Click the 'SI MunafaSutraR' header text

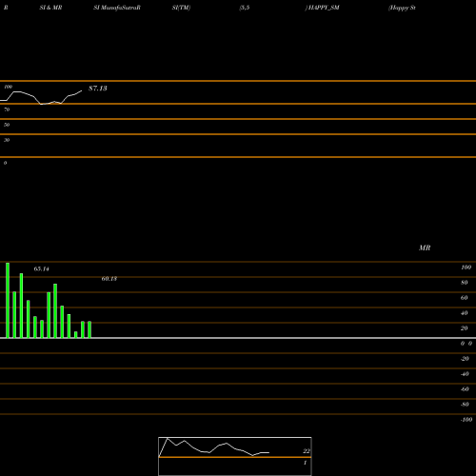117,8
